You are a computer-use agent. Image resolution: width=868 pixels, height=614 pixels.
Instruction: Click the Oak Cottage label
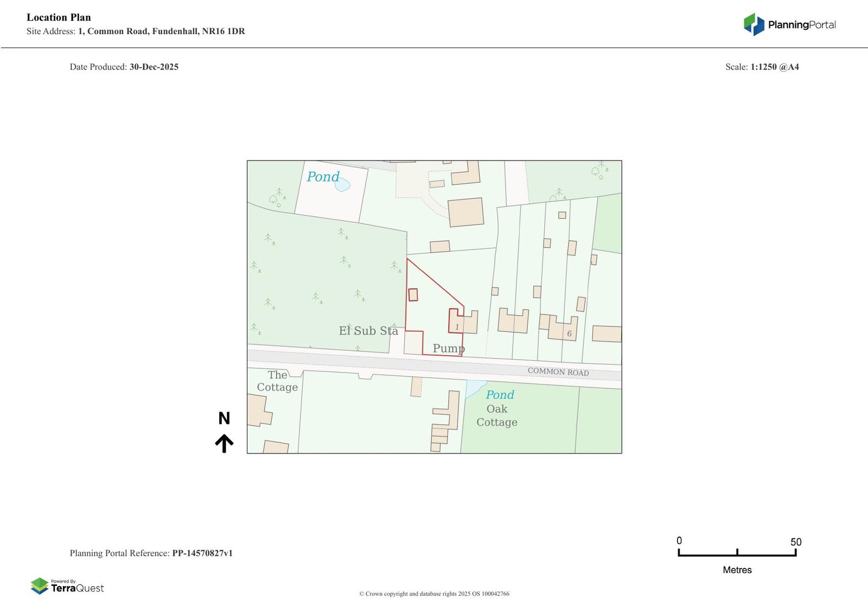(497, 415)
